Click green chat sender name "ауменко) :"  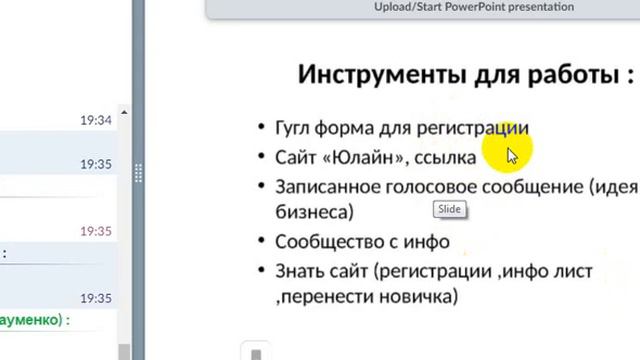35,320
